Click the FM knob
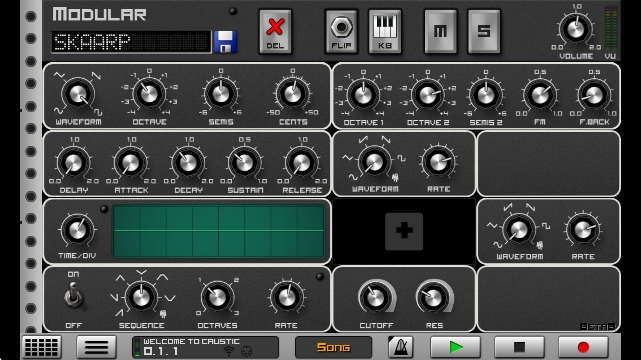This screenshot has width=641, height=360. (540, 95)
